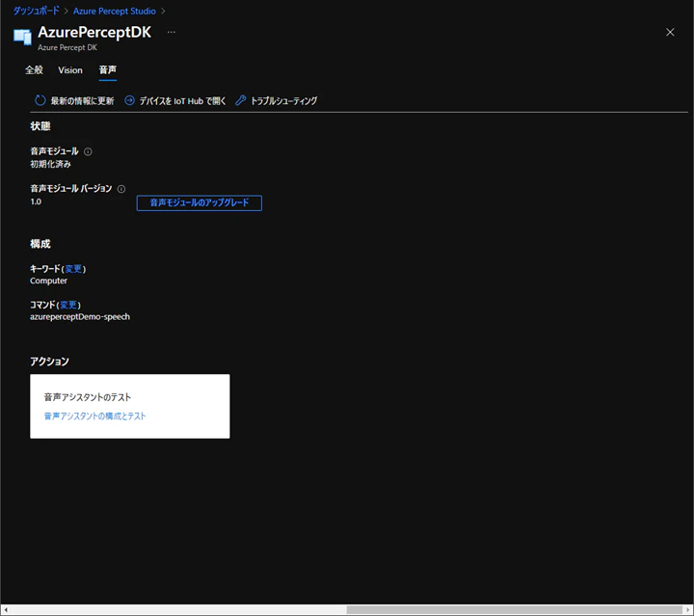The height and width of the screenshot is (616, 694).
Task: Click info icon next to 音声モジュール
Action: tap(88, 151)
